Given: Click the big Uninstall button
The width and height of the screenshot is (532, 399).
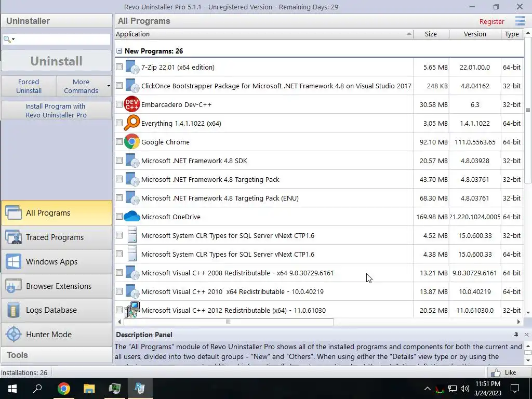Looking at the screenshot, I should [56, 61].
